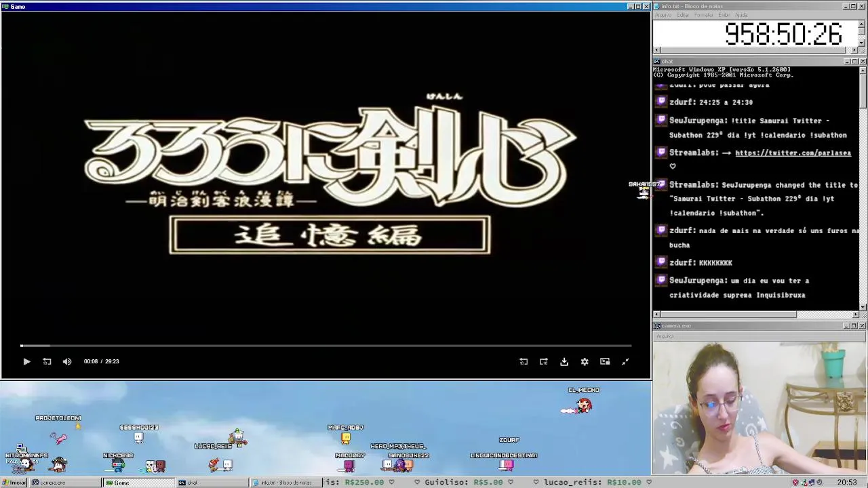Open Arquivo menu in camera.exe window

(x=665, y=336)
